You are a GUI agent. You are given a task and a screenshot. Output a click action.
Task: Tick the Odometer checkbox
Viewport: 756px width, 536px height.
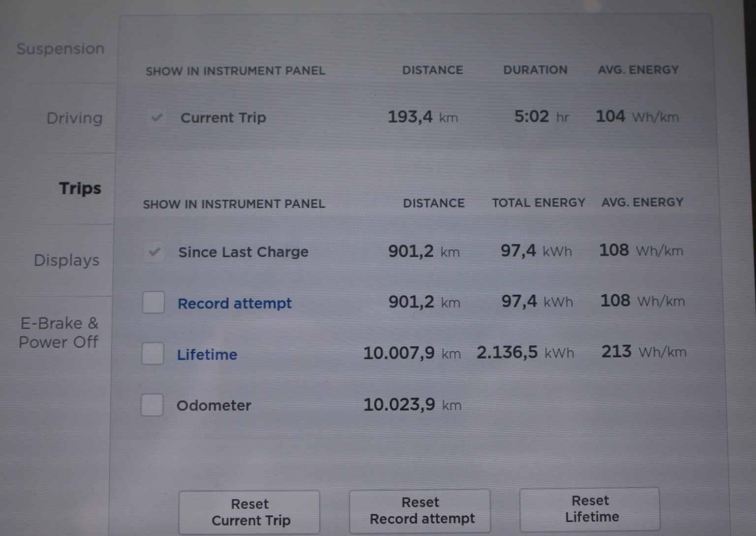pyautogui.click(x=152, y=405)
